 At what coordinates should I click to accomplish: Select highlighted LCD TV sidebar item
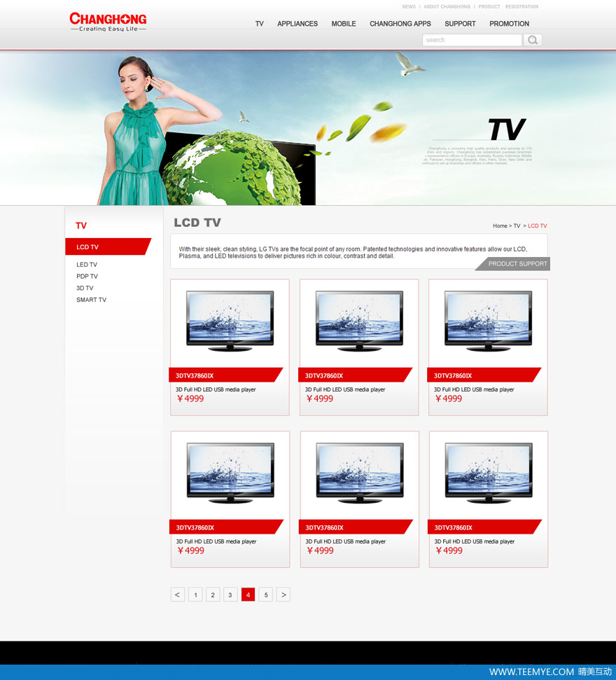point(108,247)
